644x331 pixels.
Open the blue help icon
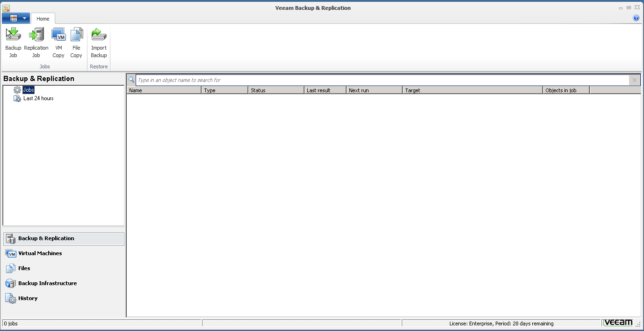point(636,18)
